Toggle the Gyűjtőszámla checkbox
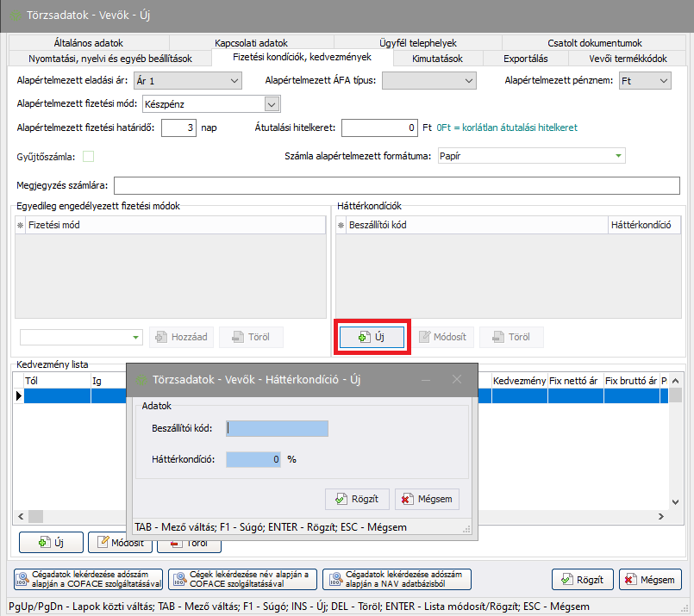Screen dimensions: 694x616 (x=88, y=157)
